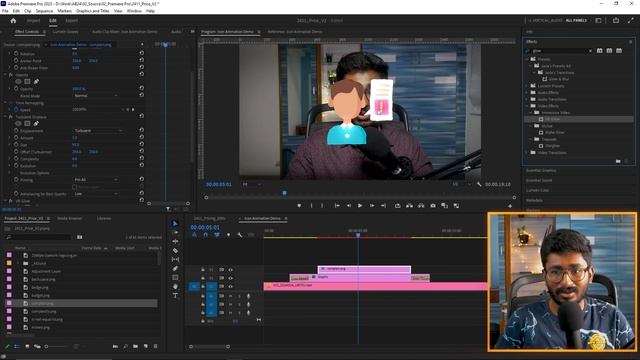Click Export Frame camera icon
The height and width of the screenshot is (360, 640).
tap(433, 206)
